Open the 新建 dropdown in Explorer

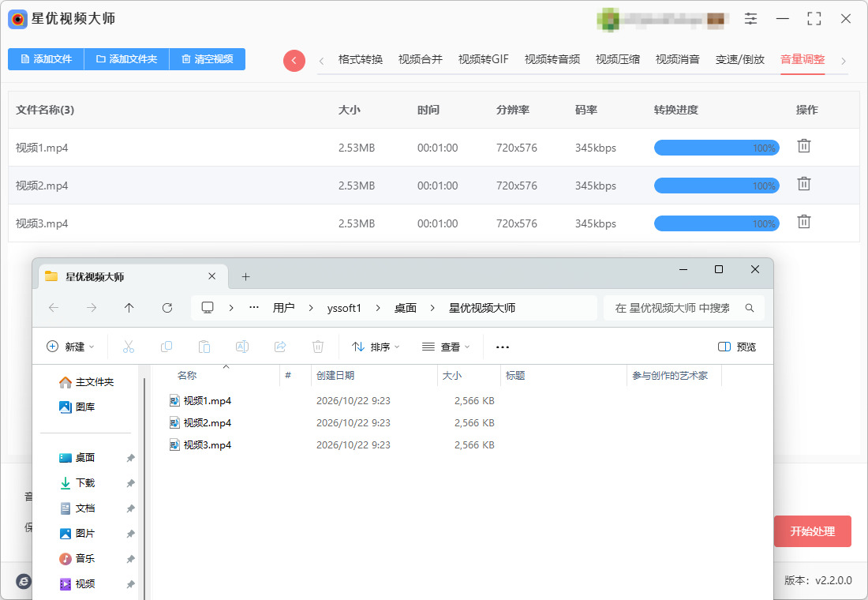[70, 347]
